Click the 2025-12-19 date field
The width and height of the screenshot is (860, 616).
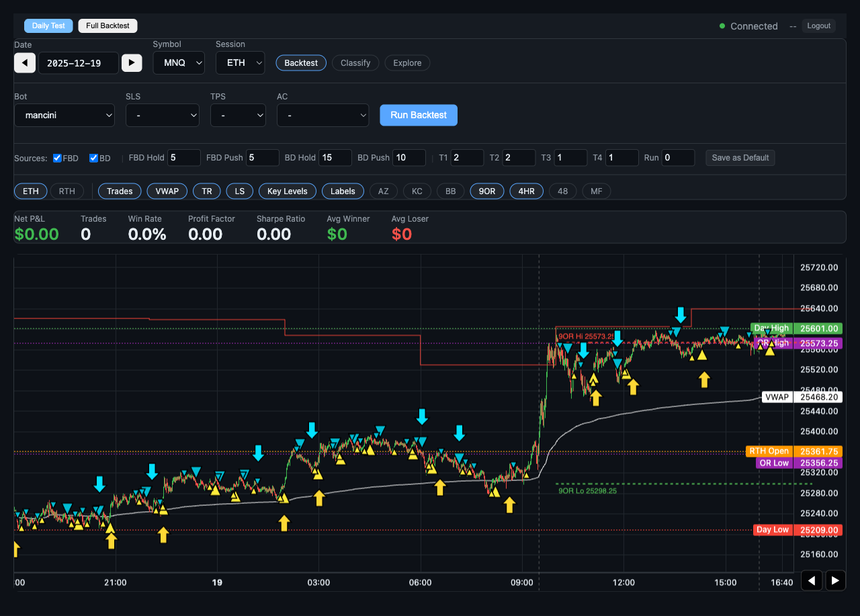tap(79, 62)
